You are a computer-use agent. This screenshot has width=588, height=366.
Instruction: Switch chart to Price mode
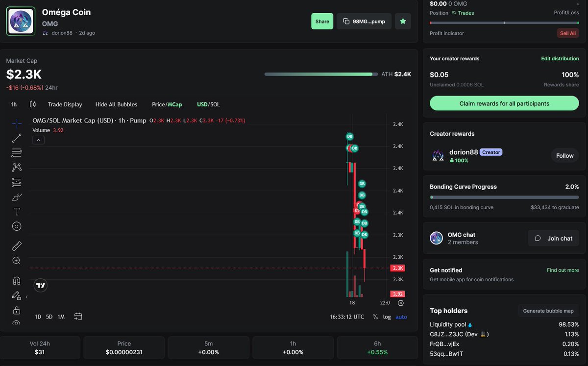point(158,104)
